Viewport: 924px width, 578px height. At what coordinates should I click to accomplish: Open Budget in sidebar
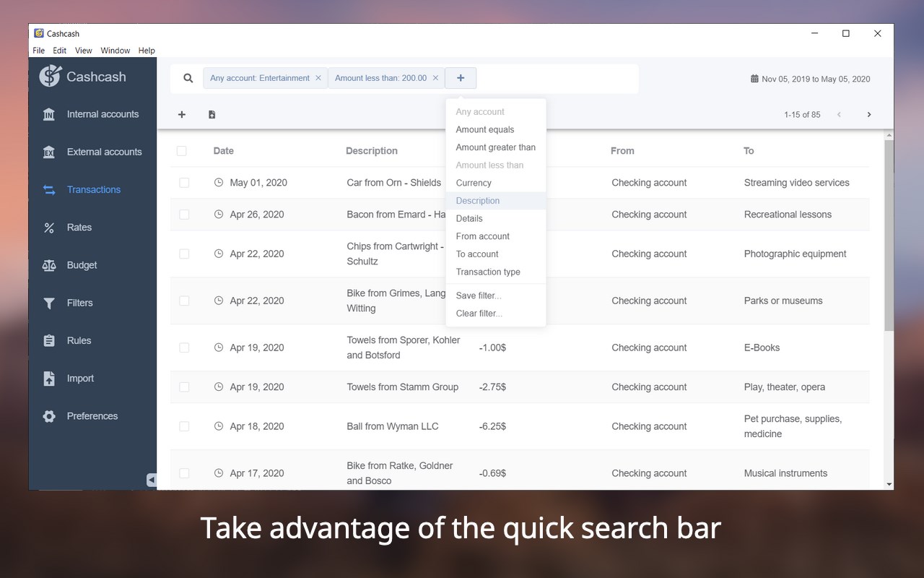tap(92, 265)
